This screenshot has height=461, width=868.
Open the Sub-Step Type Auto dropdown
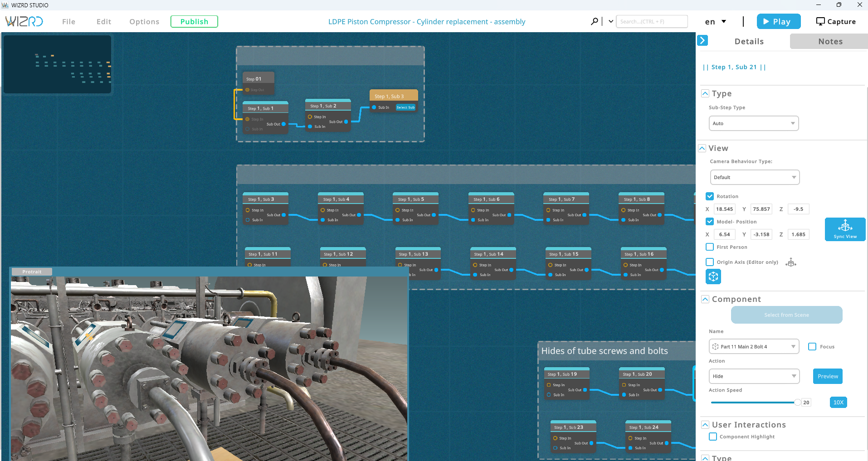coord(754,123)
